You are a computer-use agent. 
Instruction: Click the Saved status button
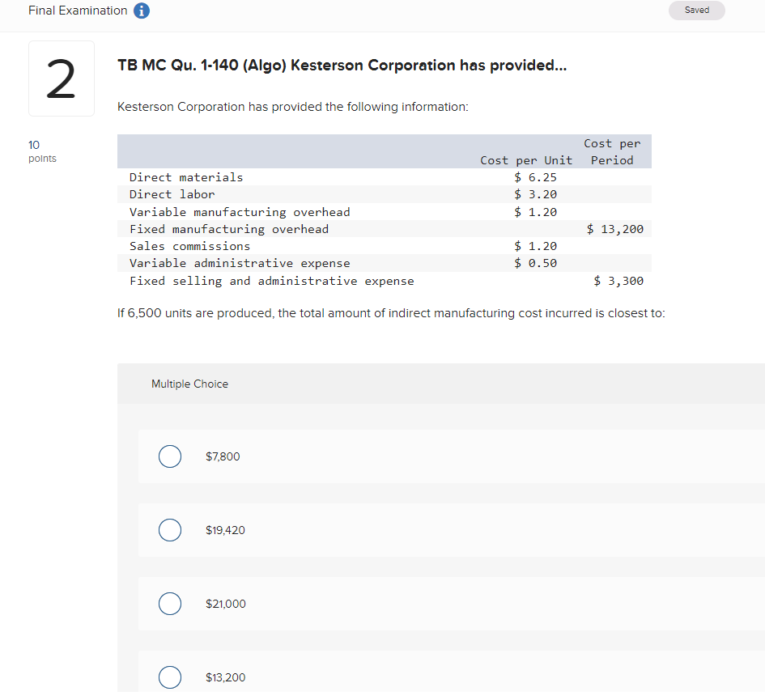click(x=696, y=11)
